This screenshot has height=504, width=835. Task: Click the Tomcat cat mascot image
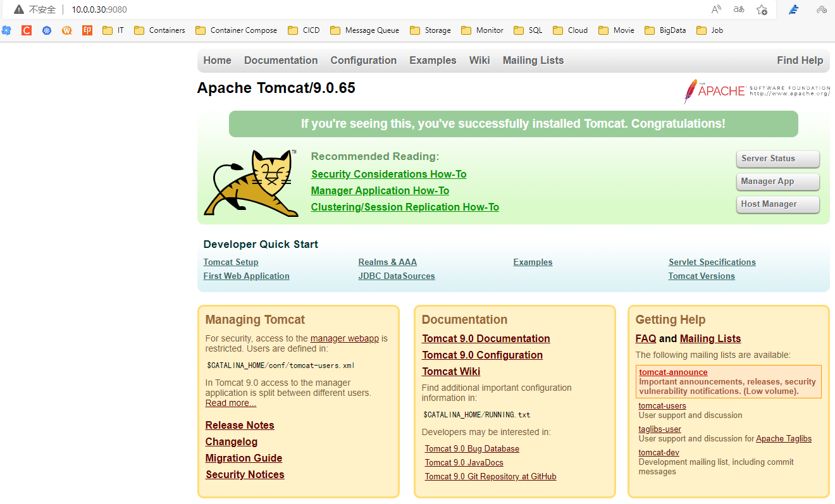click(251, 183)
